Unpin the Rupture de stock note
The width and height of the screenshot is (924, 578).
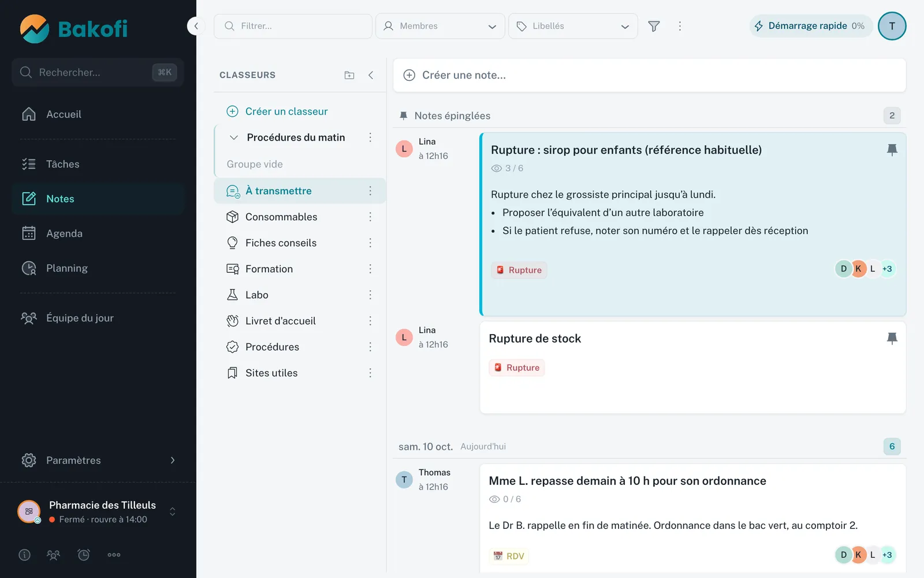point(892,338)
